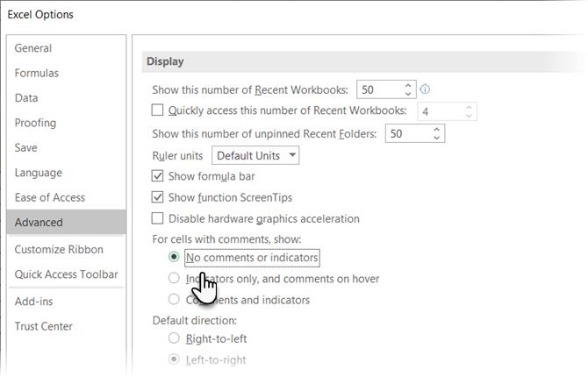
Task: Open the General options category
Action: (33, 48)
